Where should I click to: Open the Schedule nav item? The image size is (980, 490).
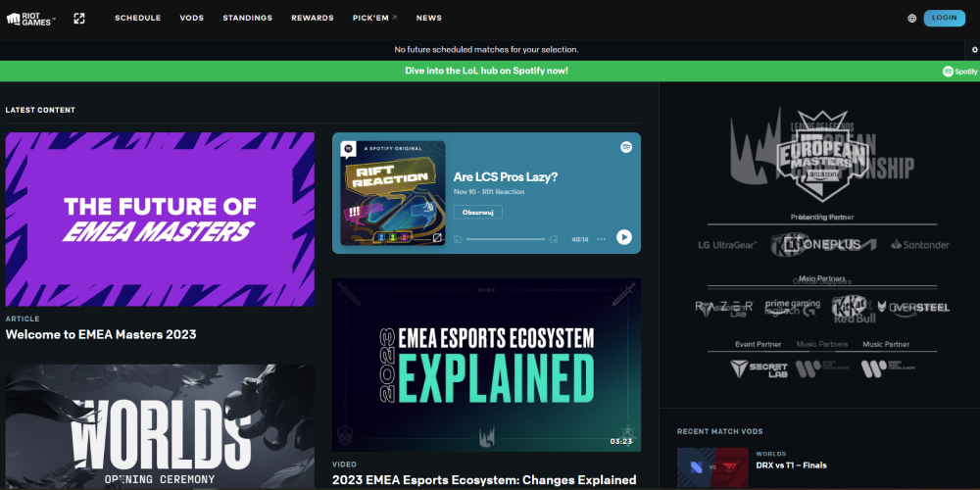tap(137, 18)
